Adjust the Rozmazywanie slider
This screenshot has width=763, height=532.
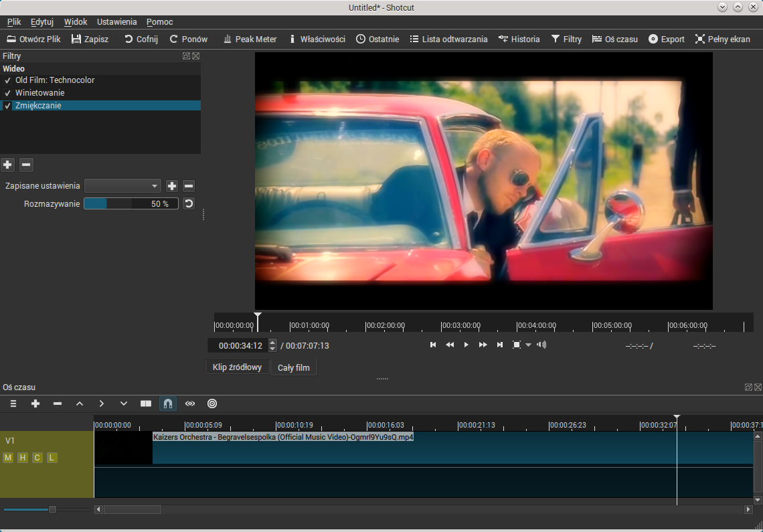click(131, 203)
